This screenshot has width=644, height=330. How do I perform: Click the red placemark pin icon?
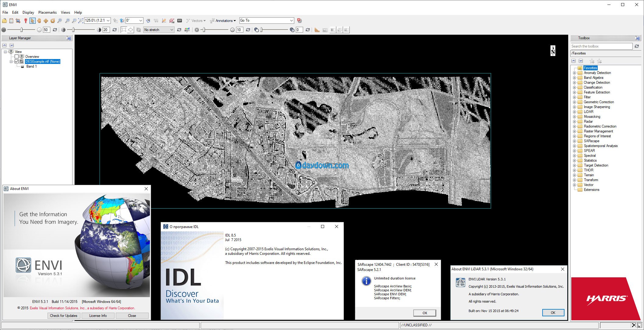[x=26, y=21]
